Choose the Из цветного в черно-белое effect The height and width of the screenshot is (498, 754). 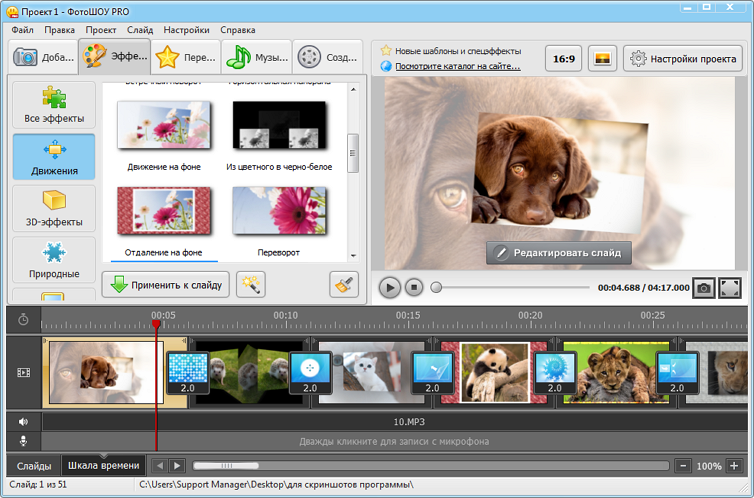pyautogui.click(x=279, y=124)
